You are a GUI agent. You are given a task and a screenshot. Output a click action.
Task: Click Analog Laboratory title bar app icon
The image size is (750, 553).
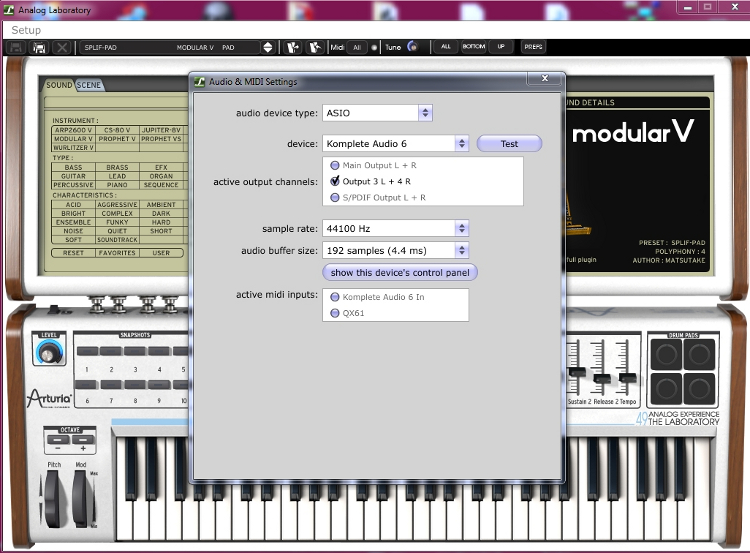tap(9, 10)
